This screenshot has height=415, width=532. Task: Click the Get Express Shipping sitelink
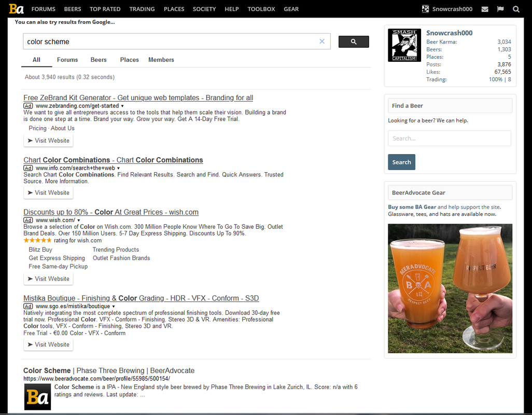pos(57,258)
